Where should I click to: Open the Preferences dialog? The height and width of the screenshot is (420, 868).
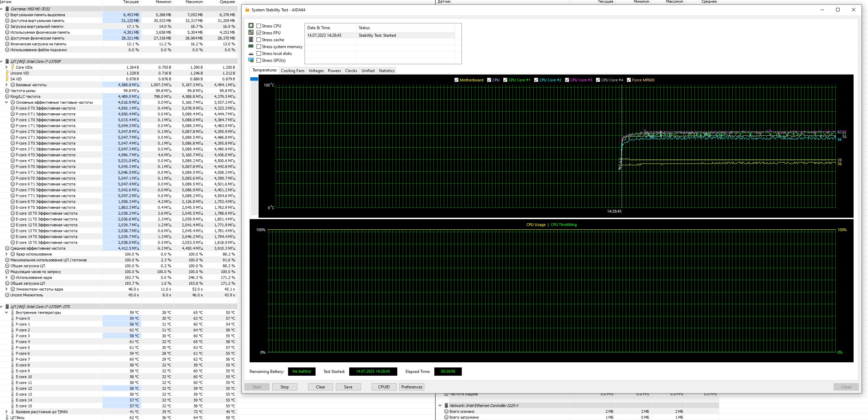[412, 387]
